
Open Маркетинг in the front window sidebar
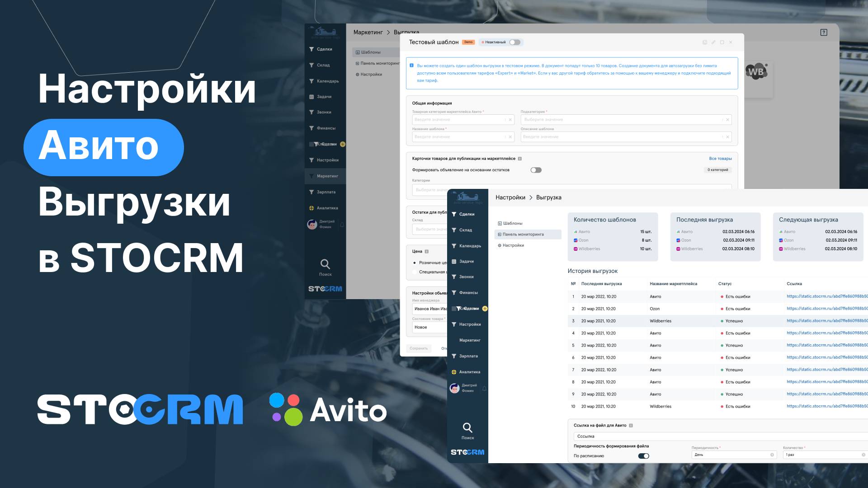coord(470,340)
